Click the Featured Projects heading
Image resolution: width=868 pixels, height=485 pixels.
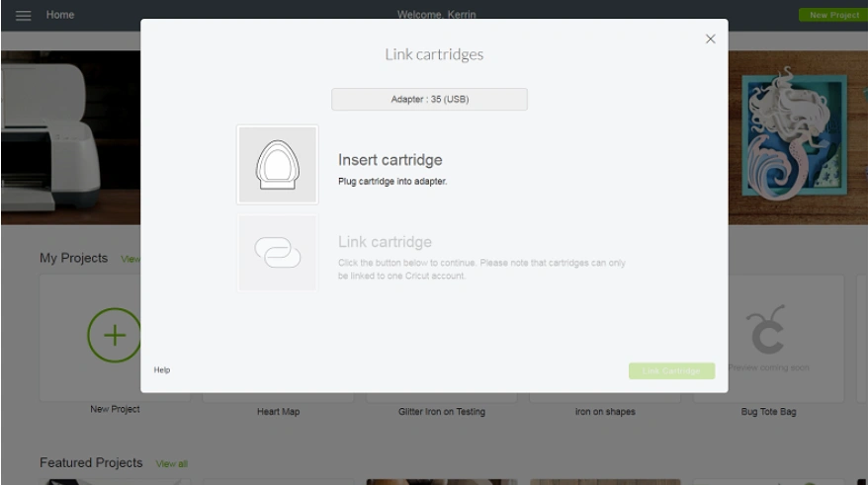tap(91, 463)
